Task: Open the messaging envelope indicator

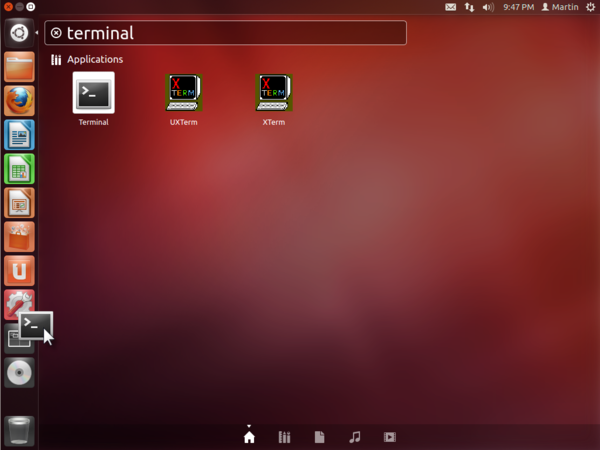Action: tap(450, 7)
